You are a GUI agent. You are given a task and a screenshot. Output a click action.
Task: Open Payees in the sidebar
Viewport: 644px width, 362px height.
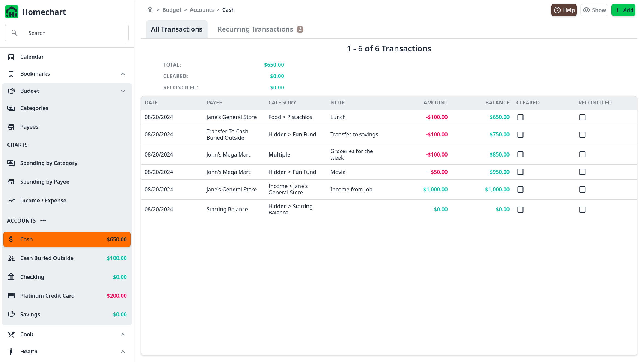coord(67,127)
